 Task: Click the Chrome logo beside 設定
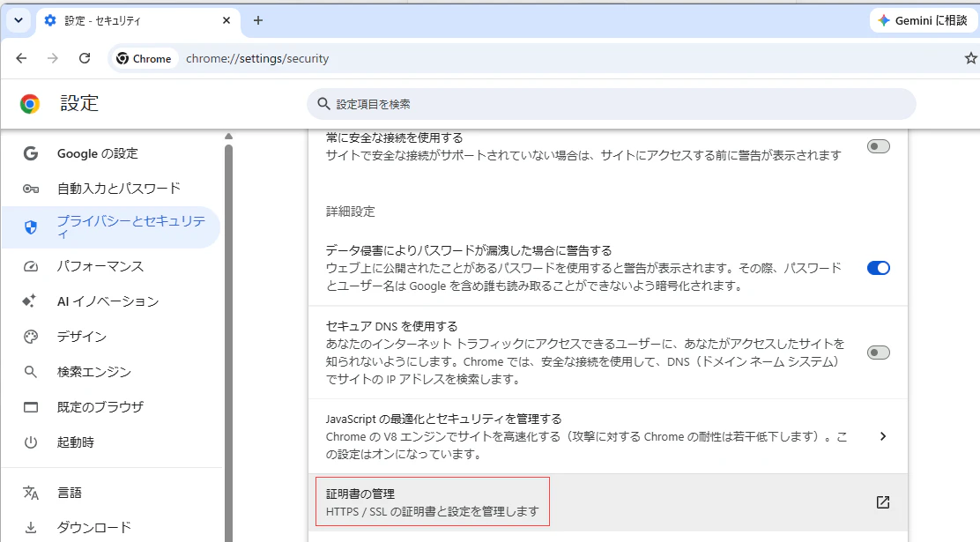[x=29, y=104]
